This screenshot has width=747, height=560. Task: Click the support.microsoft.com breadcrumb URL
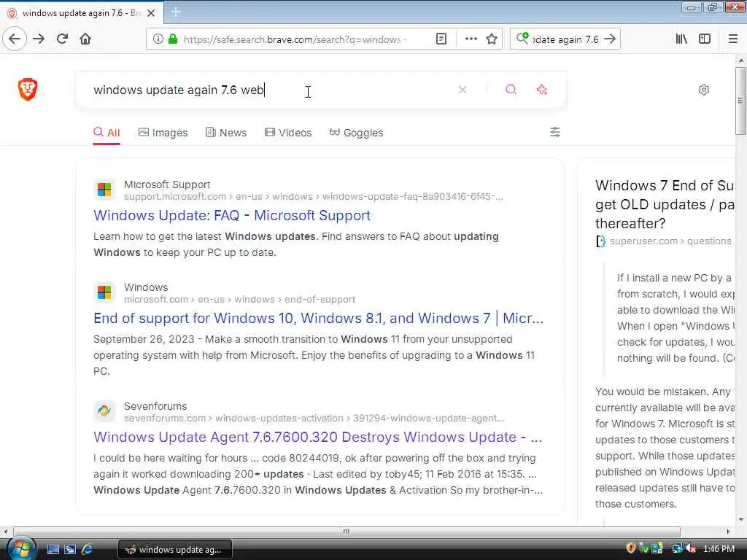[314, 197]
